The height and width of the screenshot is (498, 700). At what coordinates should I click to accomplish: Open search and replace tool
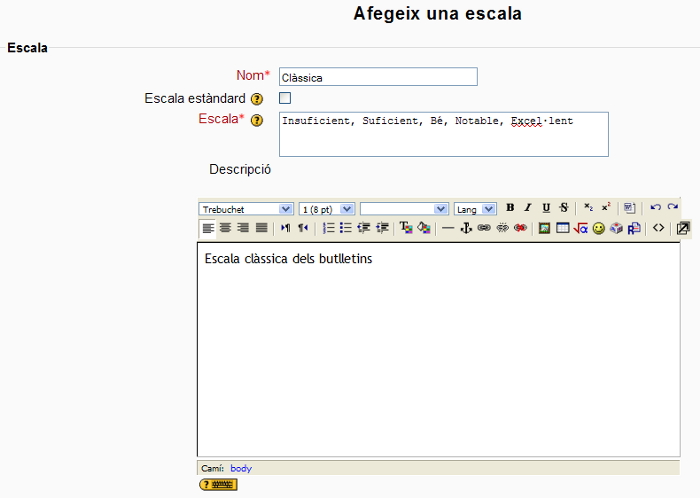tap(634, 228)
